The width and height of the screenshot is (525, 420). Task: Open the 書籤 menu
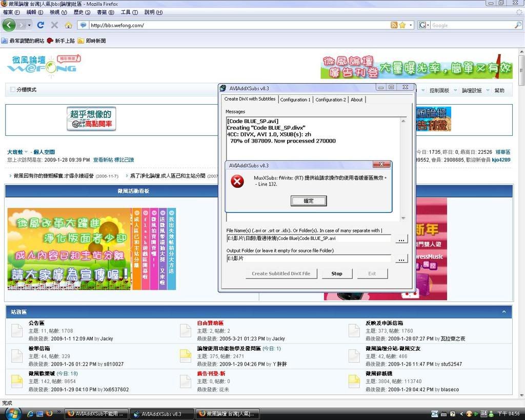pyautogui.click(x=106, y=12)
